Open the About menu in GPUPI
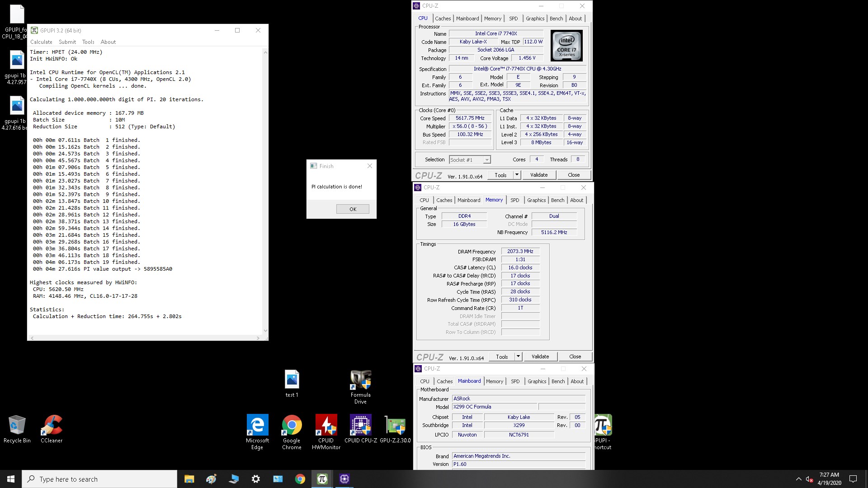This screenshot has height=488, width=868. 108,42
